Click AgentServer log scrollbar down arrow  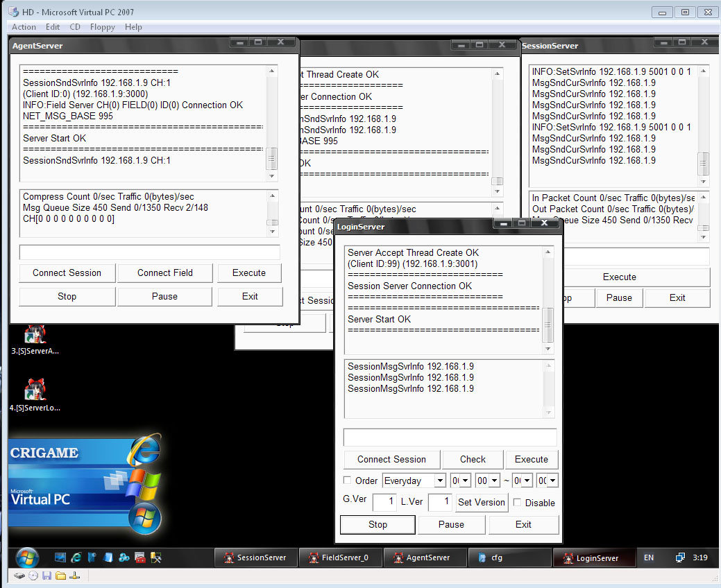[x=272, y=176]
